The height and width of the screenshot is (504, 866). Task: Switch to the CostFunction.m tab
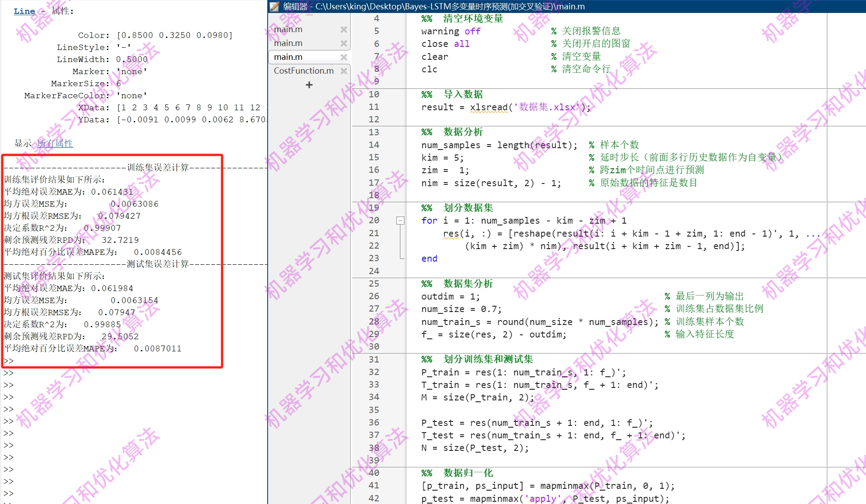303,71
